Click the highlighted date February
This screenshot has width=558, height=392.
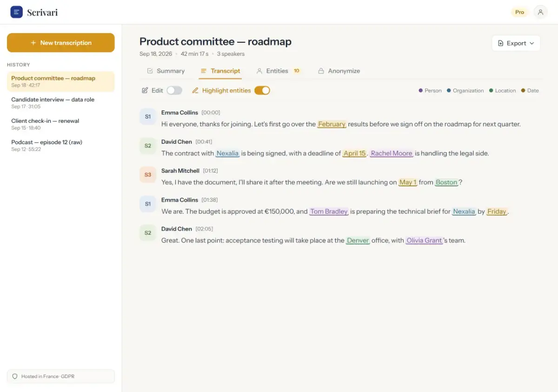tap(332, 124)
